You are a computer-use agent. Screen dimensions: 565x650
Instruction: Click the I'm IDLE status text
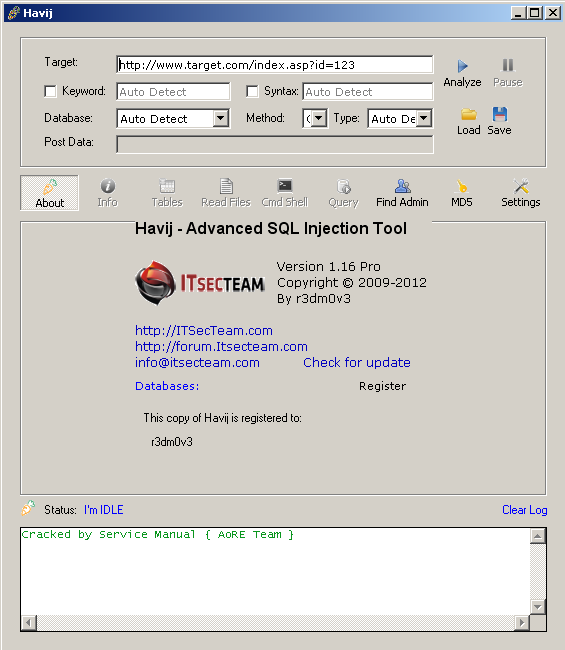pyautogui.click(x=104, y=510)
